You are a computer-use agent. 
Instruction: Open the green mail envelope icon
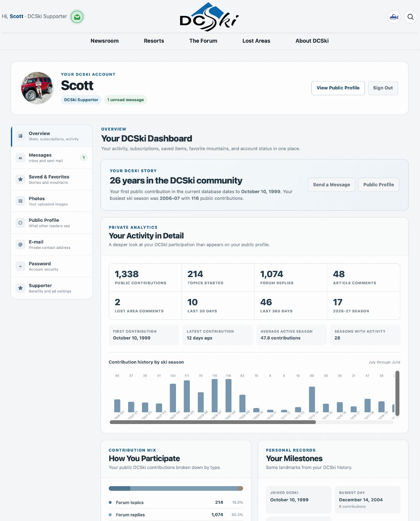pyautogui.click(x=77, y=17)
